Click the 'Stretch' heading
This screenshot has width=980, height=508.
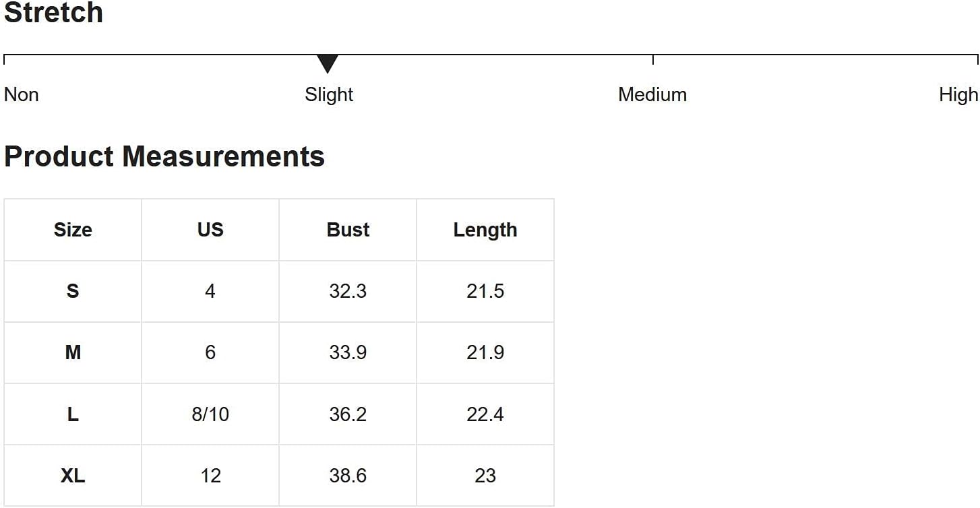[54, 13]
